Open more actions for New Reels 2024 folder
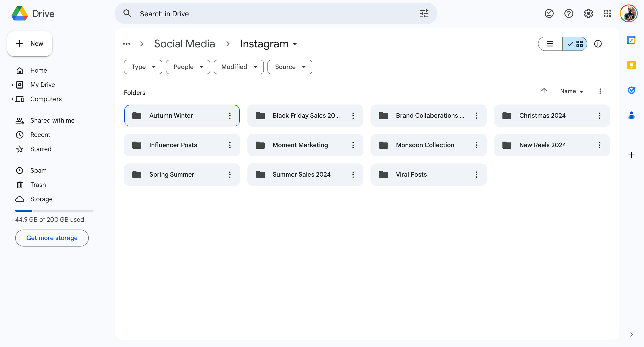This screenshot has width=644, height=347. pyautogui.click(x=600, y=145)
